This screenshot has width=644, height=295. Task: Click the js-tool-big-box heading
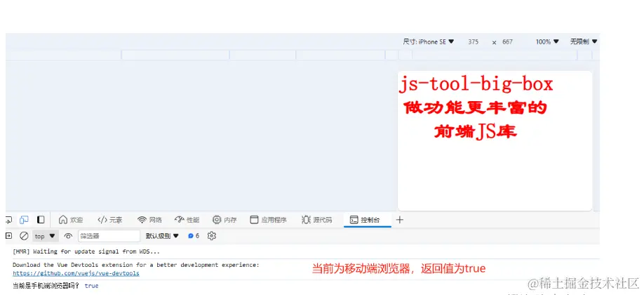point(476,84)
